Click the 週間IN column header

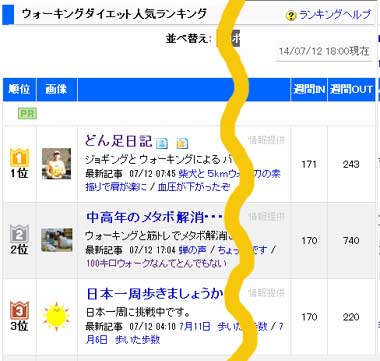(x=309, y=89)
